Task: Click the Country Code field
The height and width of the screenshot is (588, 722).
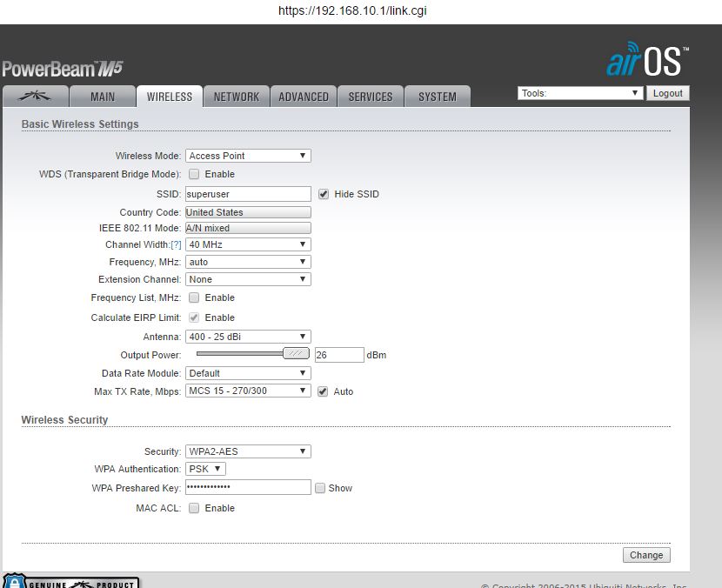Action: click(x=248, y=212)
